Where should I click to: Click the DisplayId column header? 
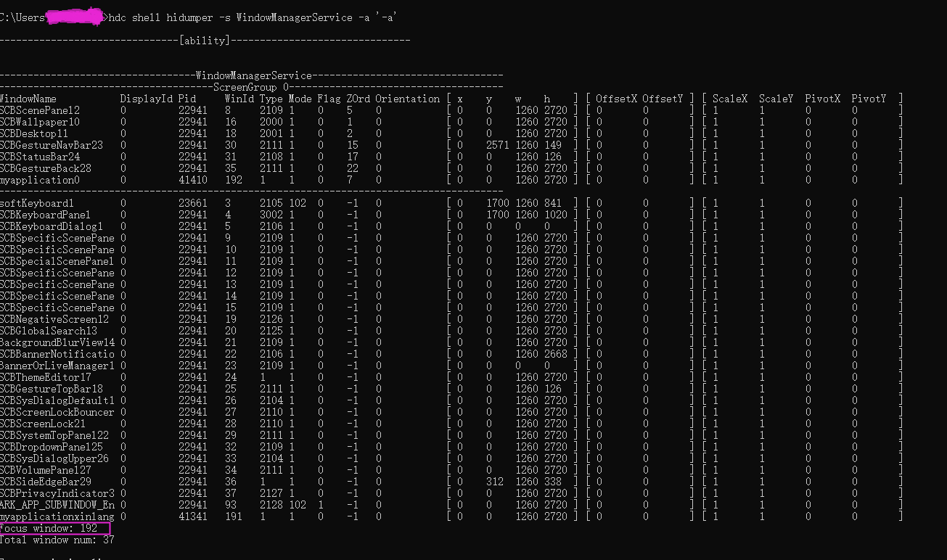[147, 99]
